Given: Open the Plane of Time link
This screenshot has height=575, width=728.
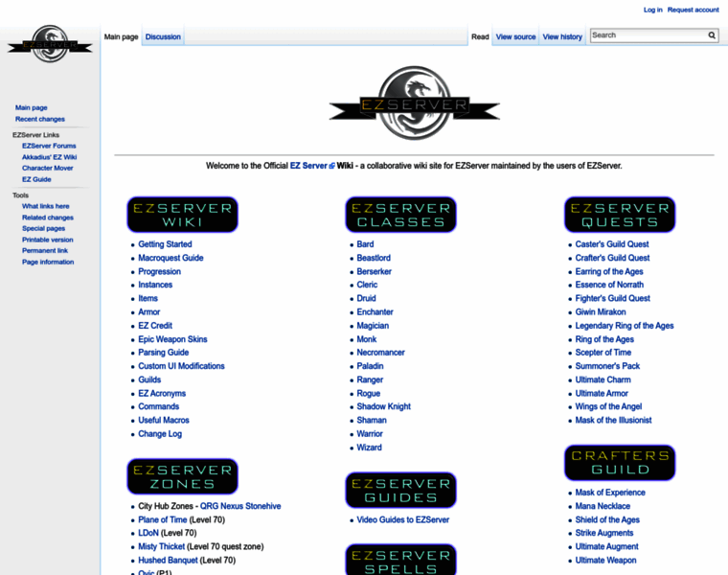Looking at the screenshot, I should tap(163, 519).
